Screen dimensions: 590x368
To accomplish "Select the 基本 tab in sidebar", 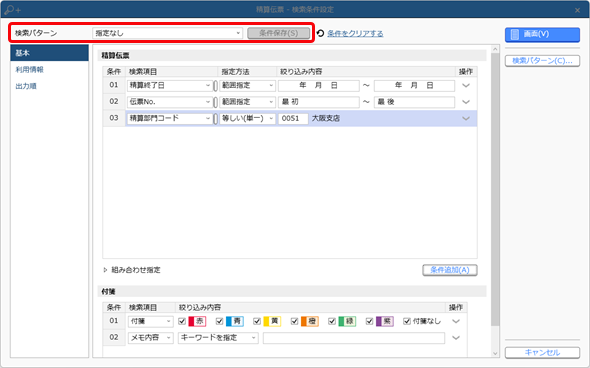I will tap(49, 53).
